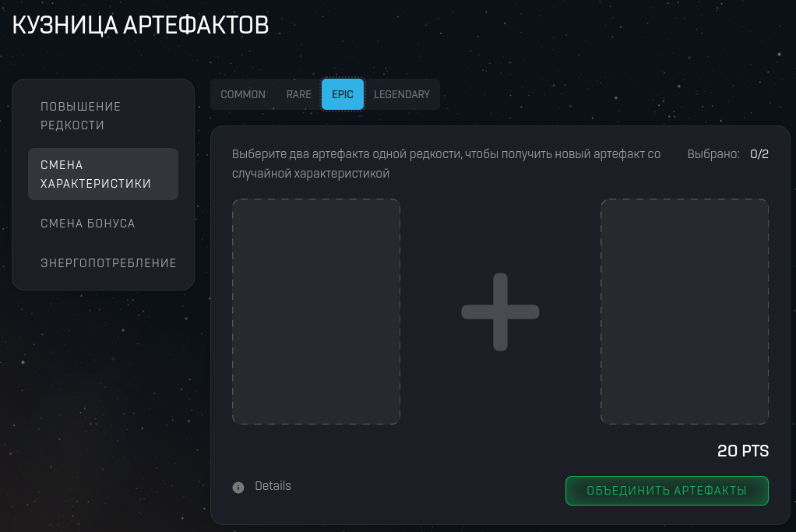Click the info icon next to Details
The width and height of the screenshot is (796, 532).
238,487
